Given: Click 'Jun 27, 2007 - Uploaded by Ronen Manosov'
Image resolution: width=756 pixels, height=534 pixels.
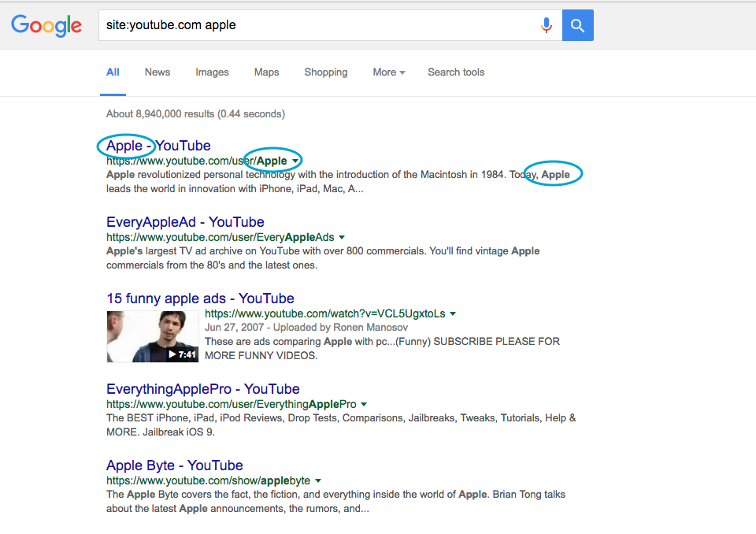Looking at the screenshot, I should click(306, 328).
